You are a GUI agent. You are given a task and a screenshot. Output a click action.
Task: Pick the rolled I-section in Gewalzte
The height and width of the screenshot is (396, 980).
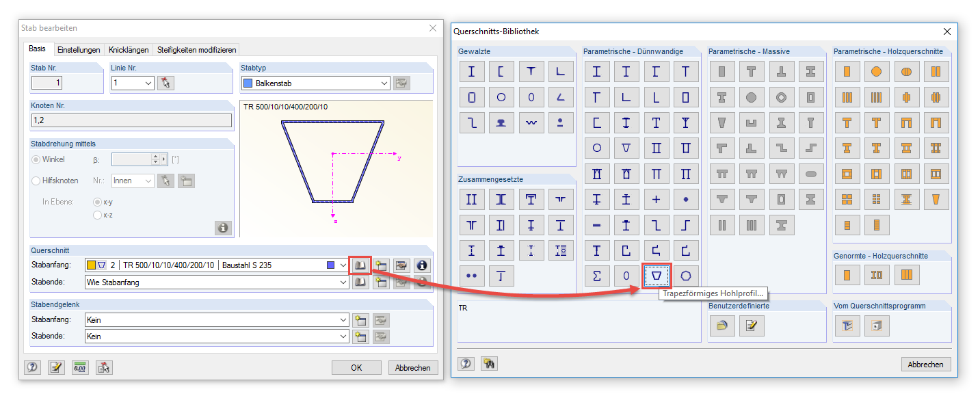point(472,71)
